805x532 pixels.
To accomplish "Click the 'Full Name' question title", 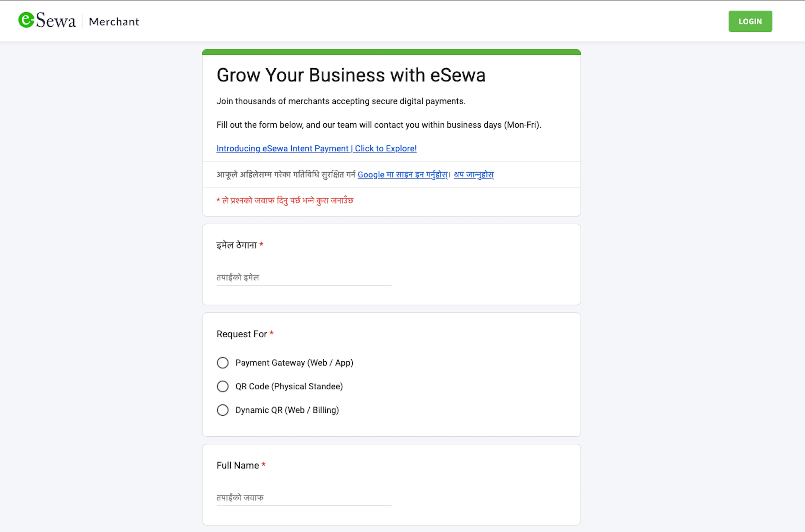I will 238,465.
